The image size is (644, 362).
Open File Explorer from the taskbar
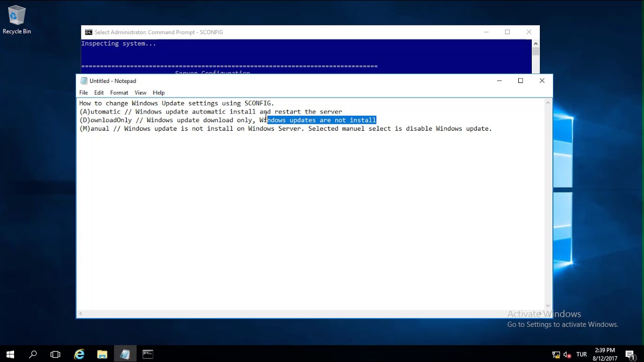click(102, 354)
